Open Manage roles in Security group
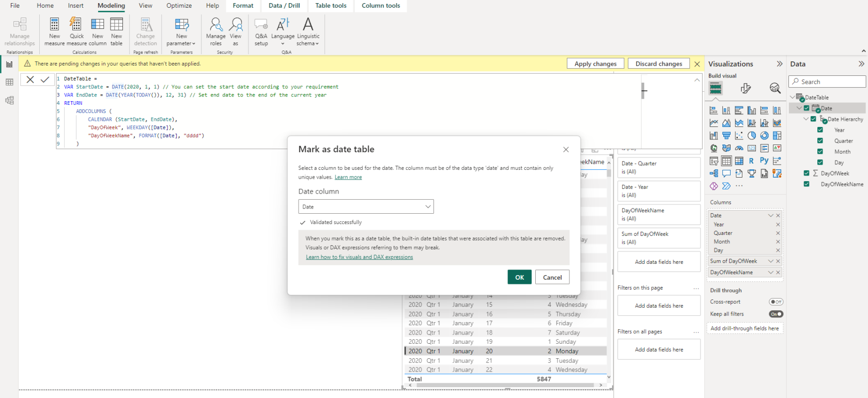868x398 pixels. [215, 31]
